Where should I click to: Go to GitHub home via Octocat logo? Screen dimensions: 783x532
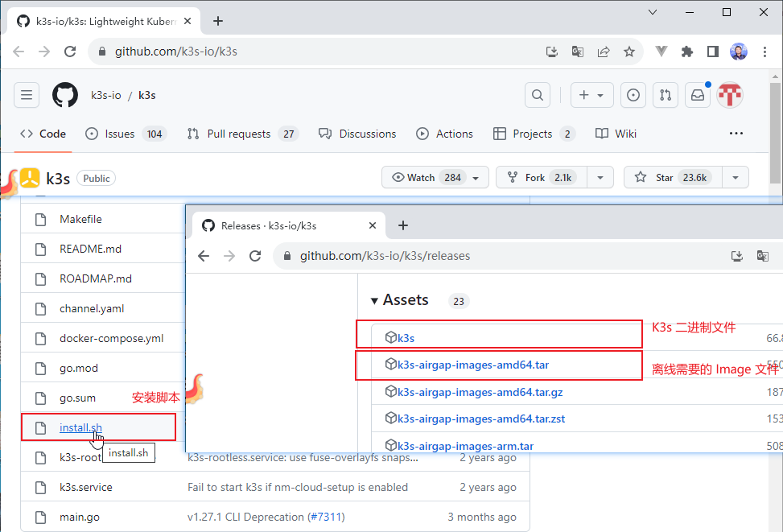click(65, 95)
